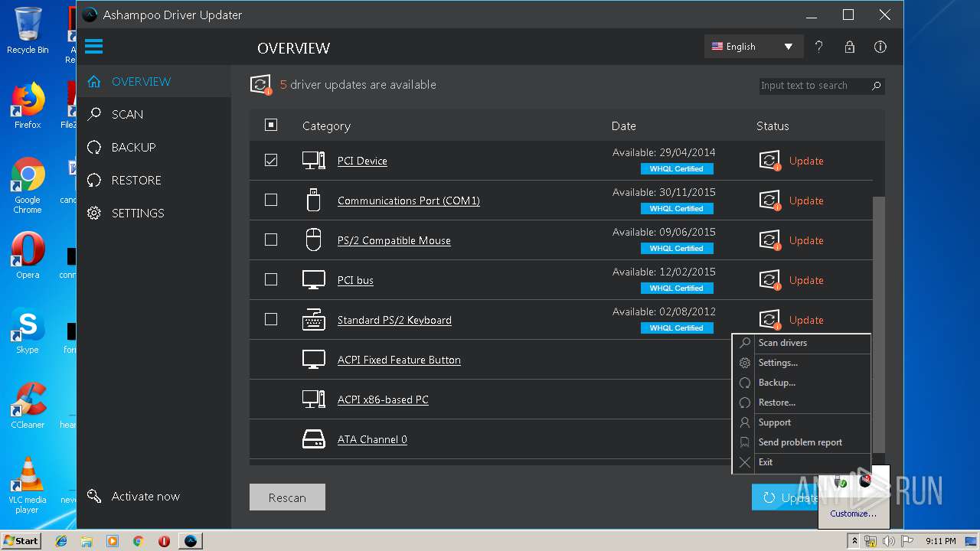Open Google Chrome desktop shortcut
Viewport: 980px width, 551px height.
(x=28, y=186)
